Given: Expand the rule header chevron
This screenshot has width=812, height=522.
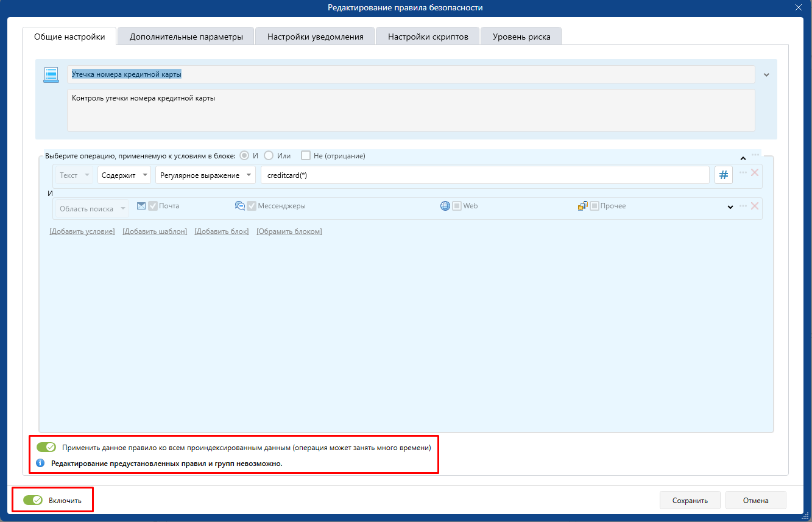Looking at the screenshot, I should tap(766, 74).
